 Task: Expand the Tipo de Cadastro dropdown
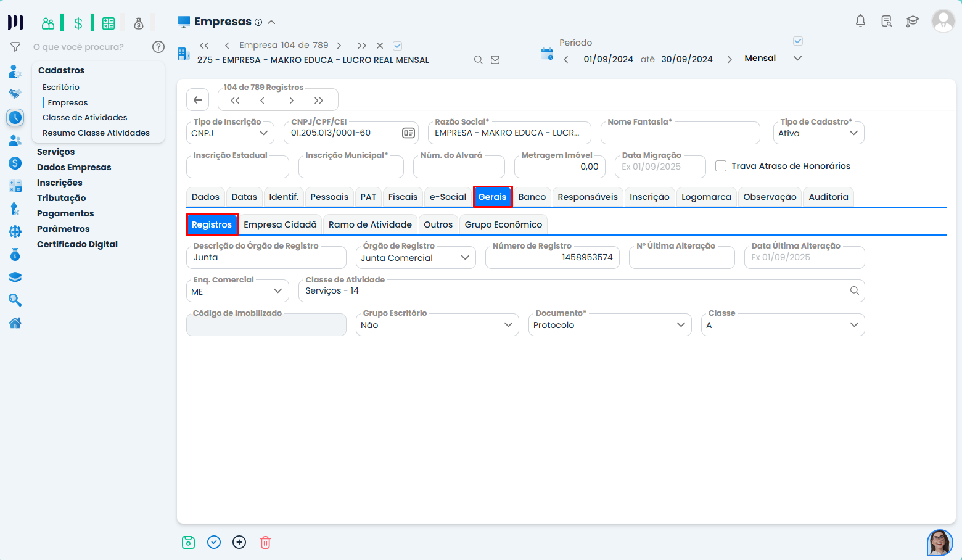[x=818, y=133]
